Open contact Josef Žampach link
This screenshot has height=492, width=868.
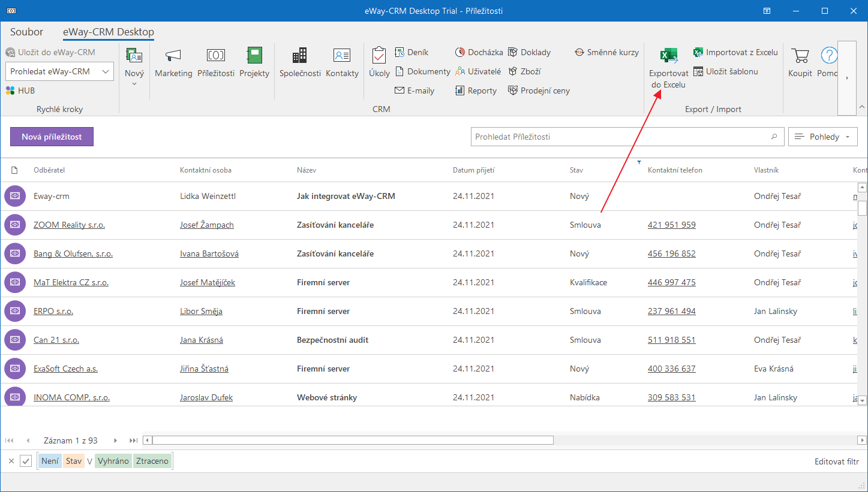pos(207,225)
